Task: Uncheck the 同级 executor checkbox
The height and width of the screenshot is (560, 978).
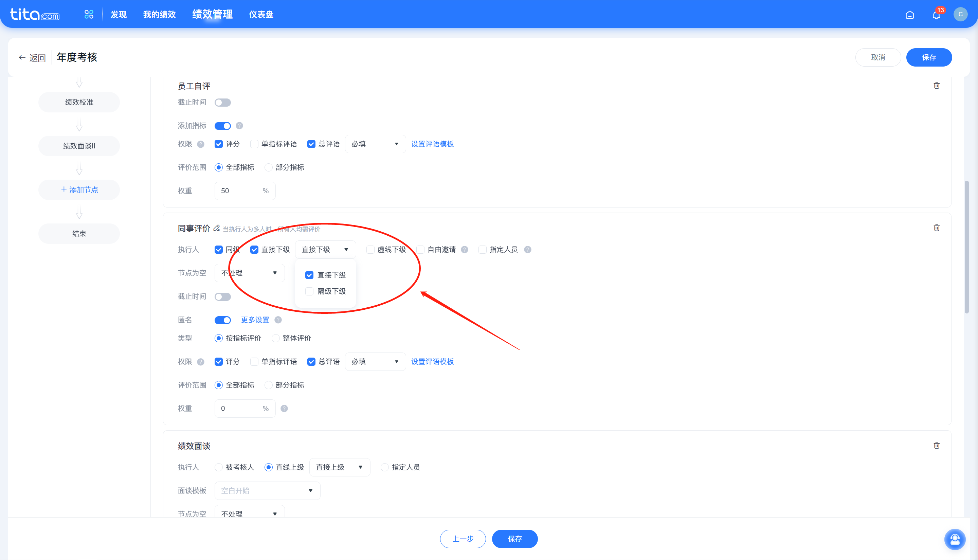Action: coord(218,250)
